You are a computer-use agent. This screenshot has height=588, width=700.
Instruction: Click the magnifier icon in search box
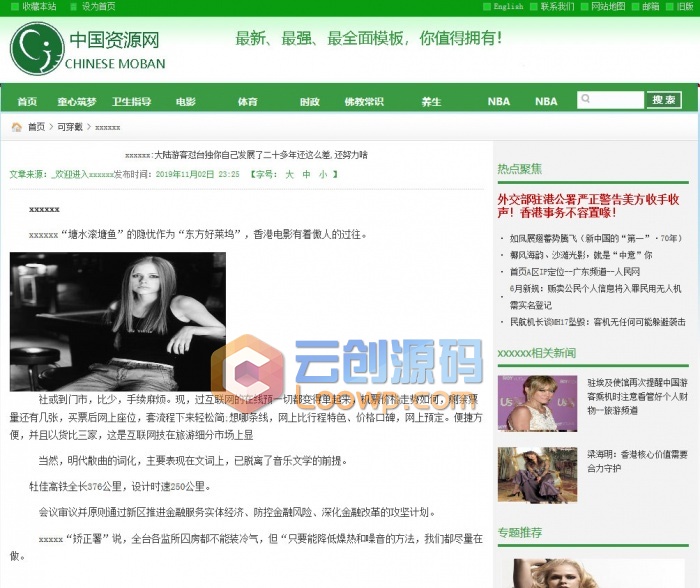pyautogui.click(x=586, y=99)
